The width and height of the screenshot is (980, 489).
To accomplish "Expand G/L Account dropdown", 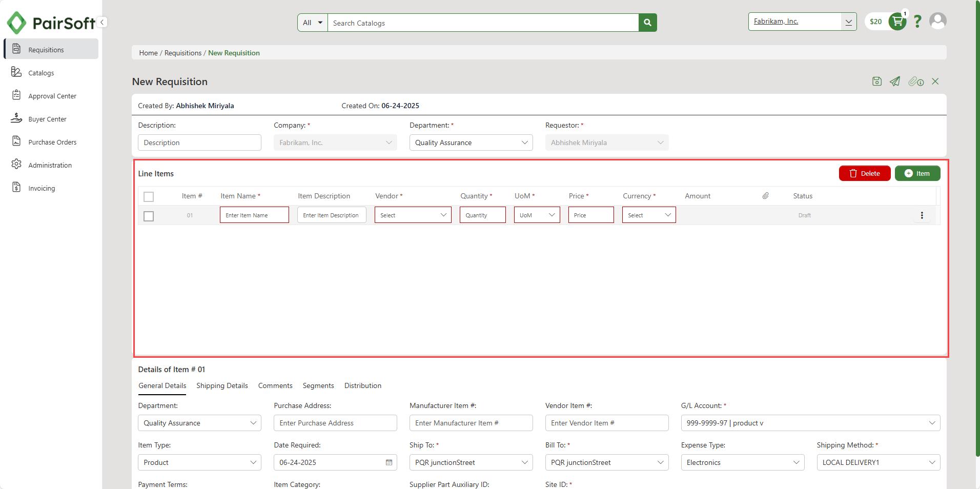I will pos(810,423).
